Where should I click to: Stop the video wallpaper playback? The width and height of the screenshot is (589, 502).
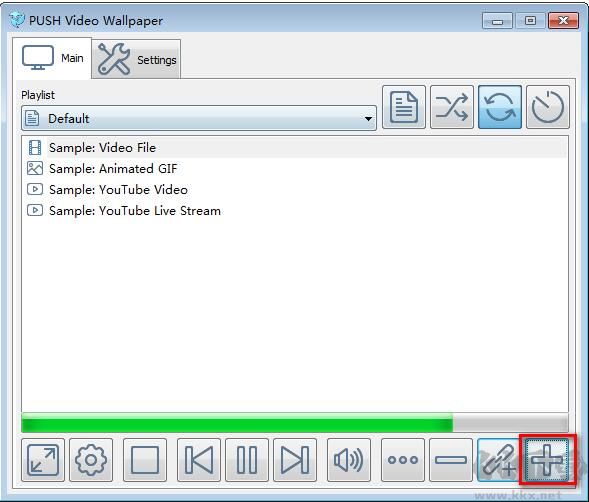(145, 460)
